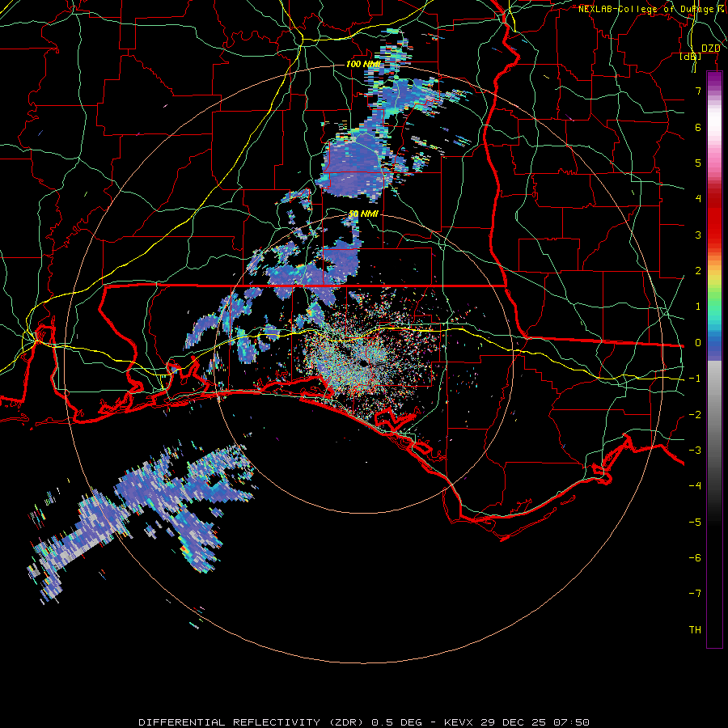This screenshot has height=728, width=728.
Task: Click the -3 value on the scale
Action: point(695,451)
